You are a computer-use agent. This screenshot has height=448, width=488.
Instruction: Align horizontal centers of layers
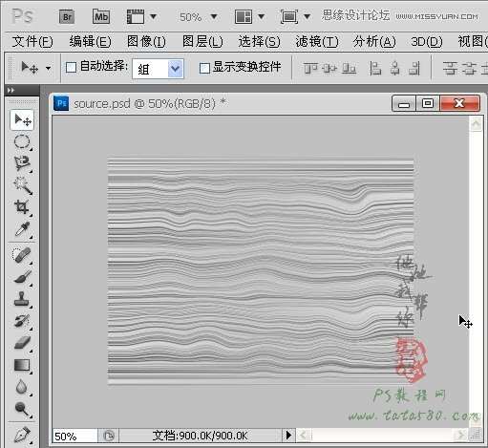[x=395, y=68]
